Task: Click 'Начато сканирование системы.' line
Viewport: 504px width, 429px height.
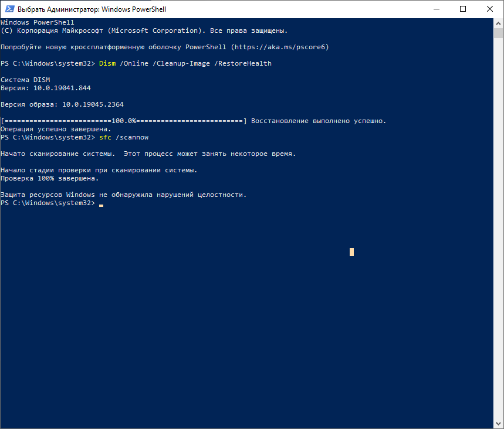Action: click(148, 154)
